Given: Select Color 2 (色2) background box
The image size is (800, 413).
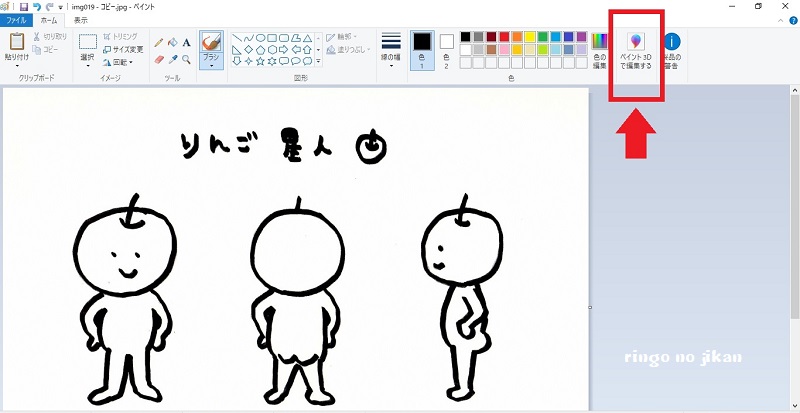Looking at the screenshot, I should click(446, 50).
